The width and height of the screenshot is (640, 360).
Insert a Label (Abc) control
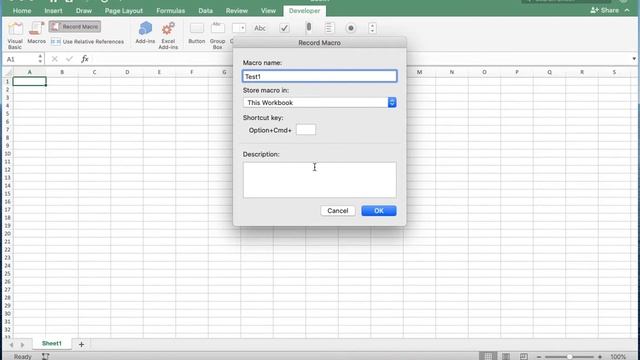(260, 28)
